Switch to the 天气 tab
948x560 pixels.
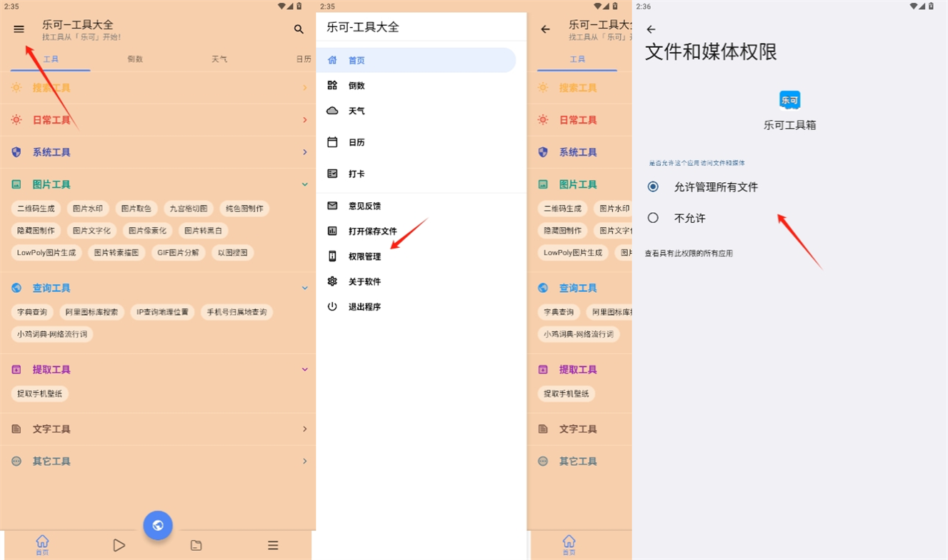point(219,59)
